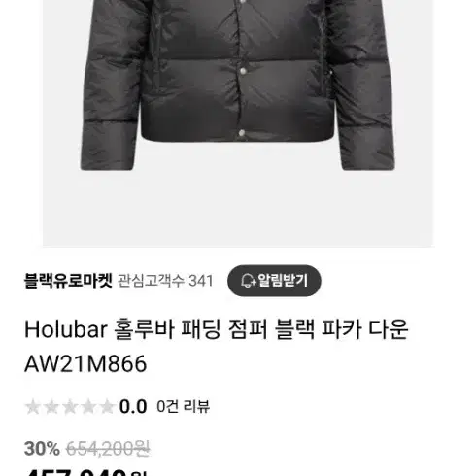Click the middle snap button on jacket
Screen dimensions: 476x476
[243, 71]
